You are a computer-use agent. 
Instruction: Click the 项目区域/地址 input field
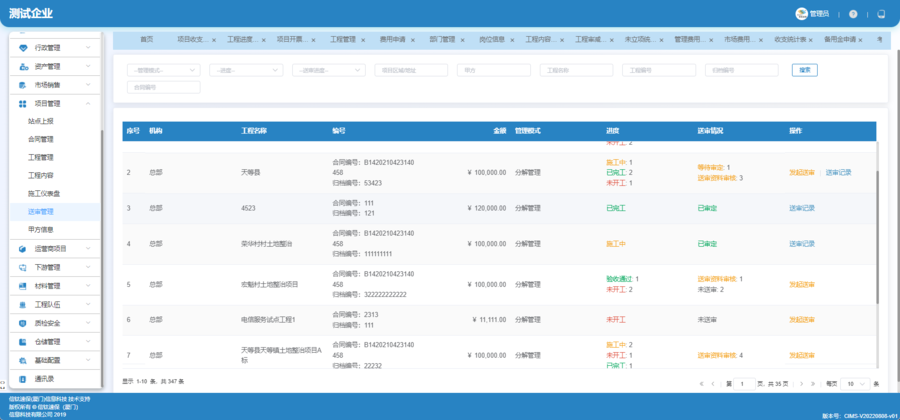[x=412, y=70]
